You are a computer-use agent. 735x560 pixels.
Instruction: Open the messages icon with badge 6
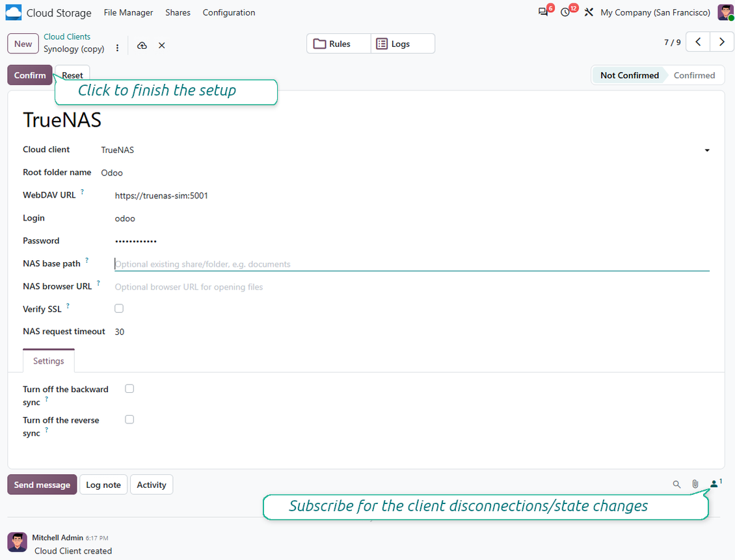544,12
